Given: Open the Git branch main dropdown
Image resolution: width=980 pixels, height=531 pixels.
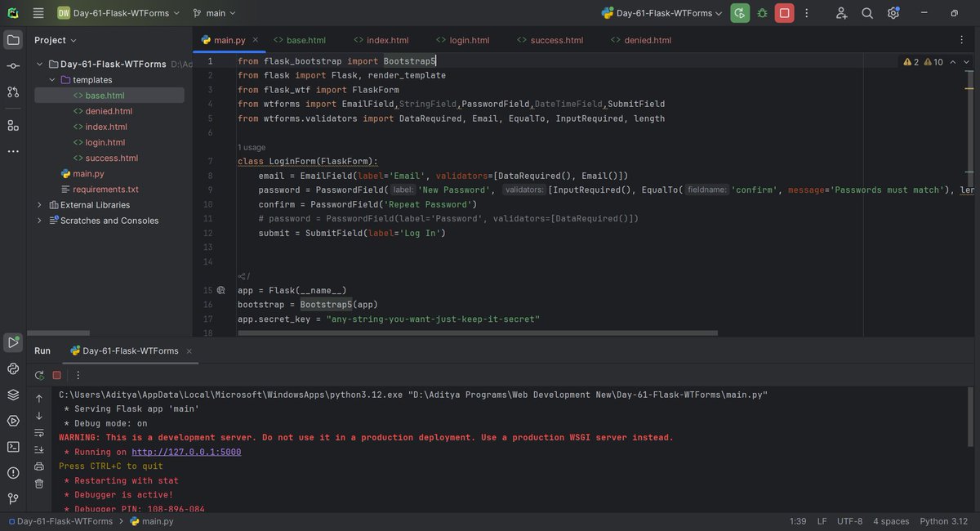Looking at the screenshot, I should (x=214, y=13).
